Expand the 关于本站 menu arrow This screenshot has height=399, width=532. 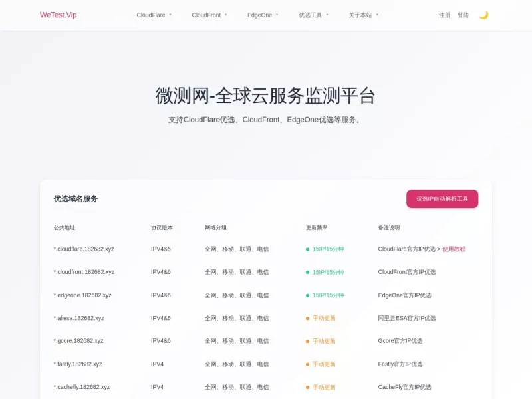377,15
